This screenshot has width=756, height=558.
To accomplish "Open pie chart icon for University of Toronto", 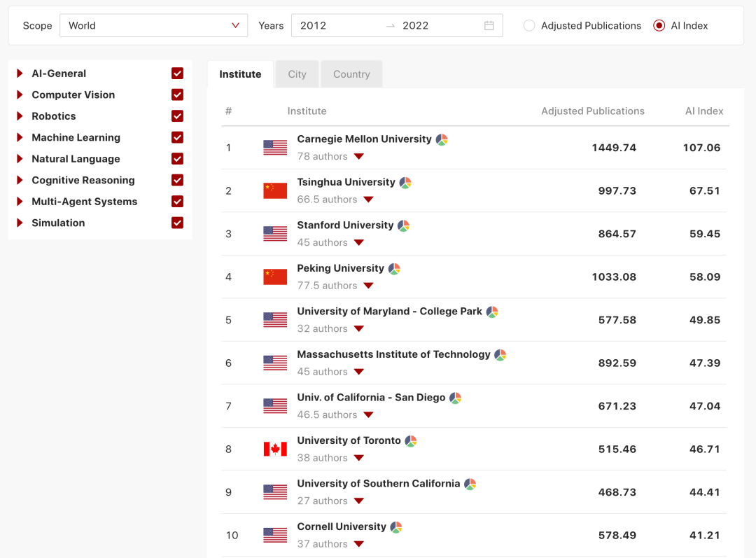I will tap(411, 441).
